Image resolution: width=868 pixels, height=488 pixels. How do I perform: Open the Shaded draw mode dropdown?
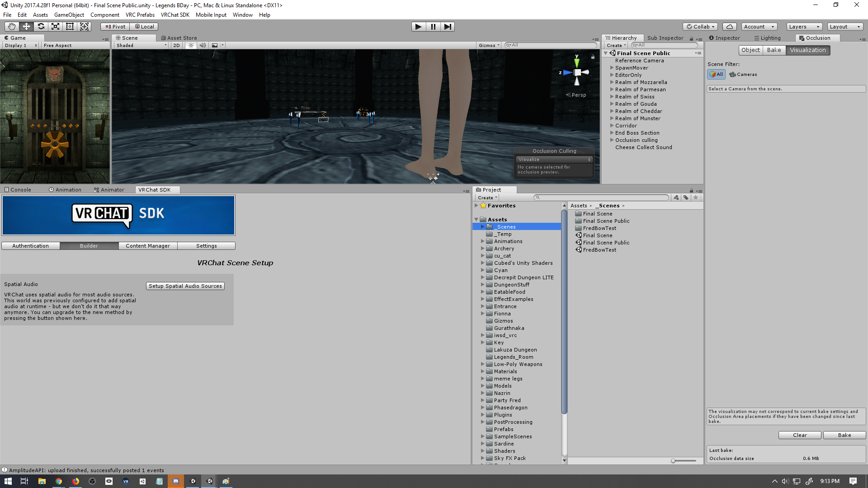(x=141, y=45)
